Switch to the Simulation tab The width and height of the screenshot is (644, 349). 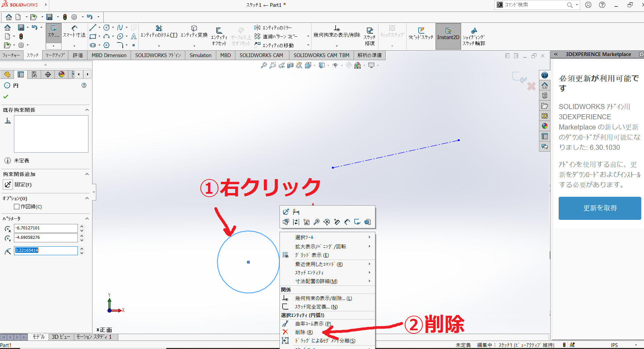201,55
